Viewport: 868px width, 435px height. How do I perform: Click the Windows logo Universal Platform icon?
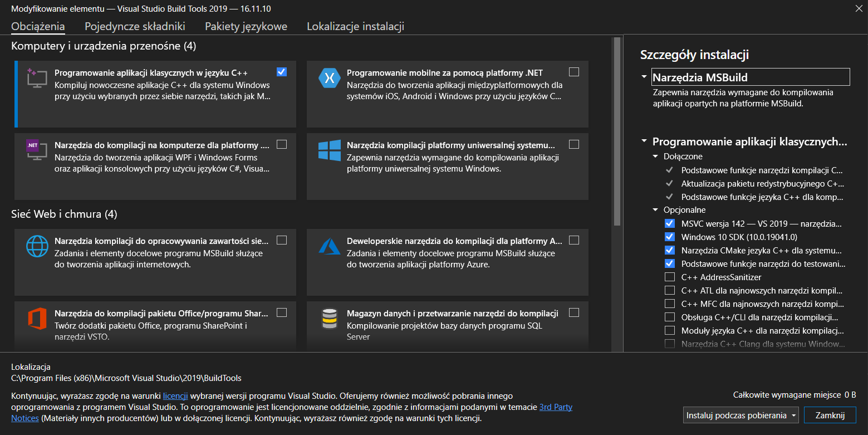coord(329,150)
